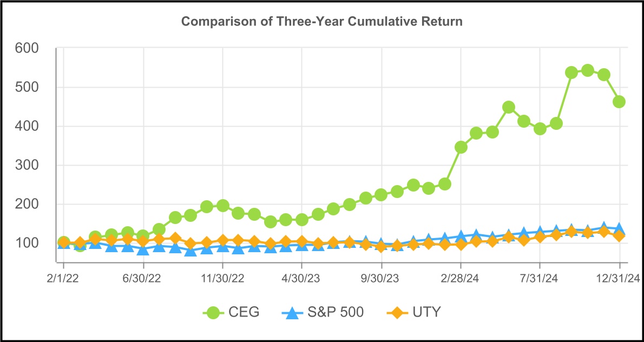Select the CEG data point at 11/30/22
The image size is (644, 342).
[222, 206]
